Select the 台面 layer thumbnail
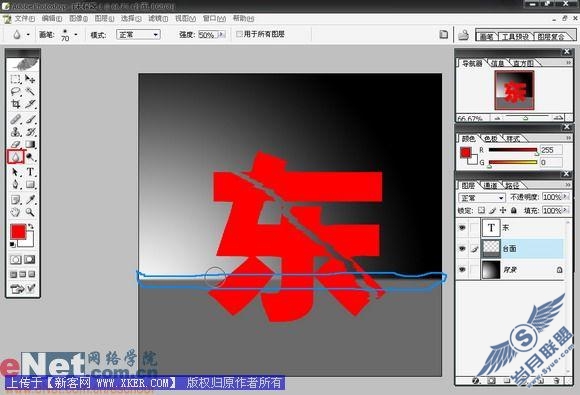580x395 pixels. [x=491, y=249]
